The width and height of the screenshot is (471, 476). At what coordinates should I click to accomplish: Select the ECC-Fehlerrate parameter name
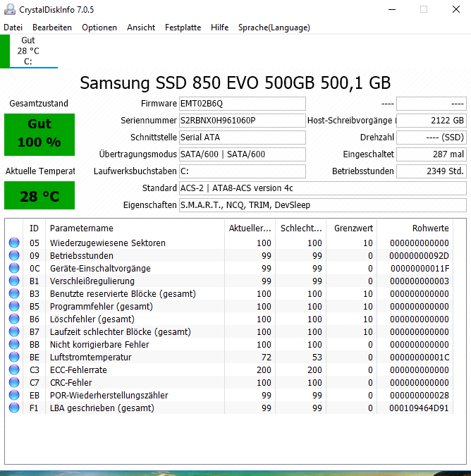[x=78, y=370]
